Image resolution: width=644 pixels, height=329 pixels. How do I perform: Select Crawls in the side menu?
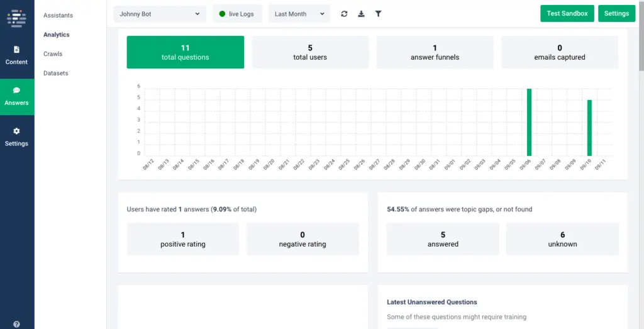click(x=53, y=54)
